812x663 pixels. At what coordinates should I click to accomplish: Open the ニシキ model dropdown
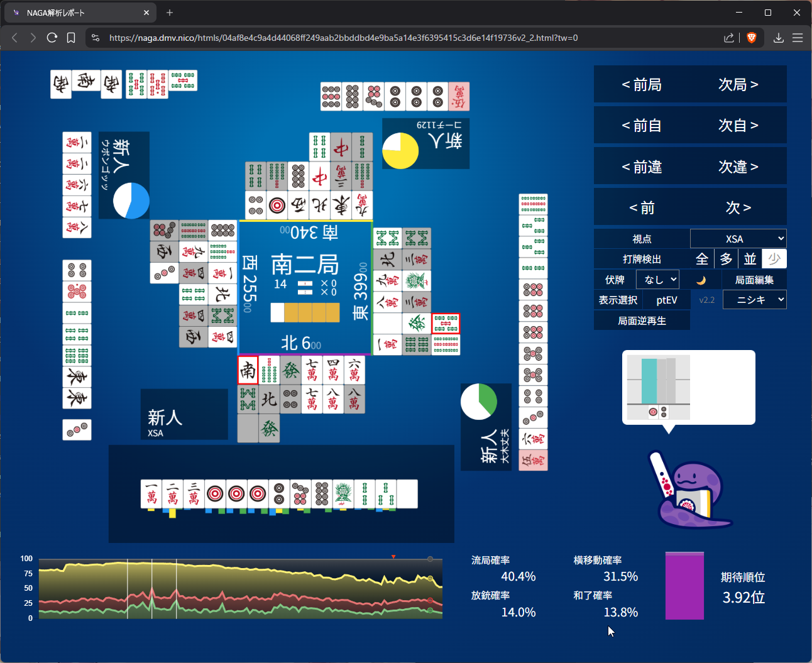[754, 300]
